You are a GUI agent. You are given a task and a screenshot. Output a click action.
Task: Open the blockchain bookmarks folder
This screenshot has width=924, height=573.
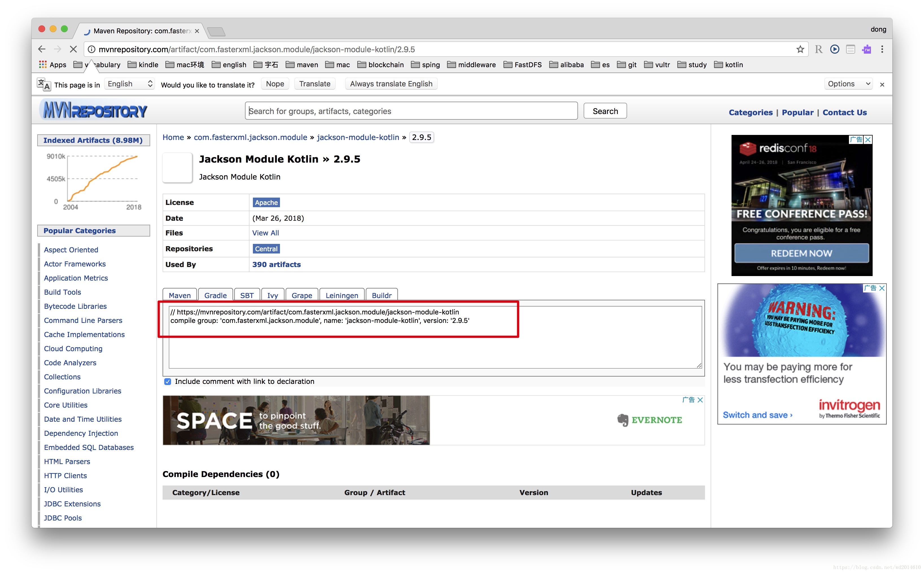tap(380, 65)
